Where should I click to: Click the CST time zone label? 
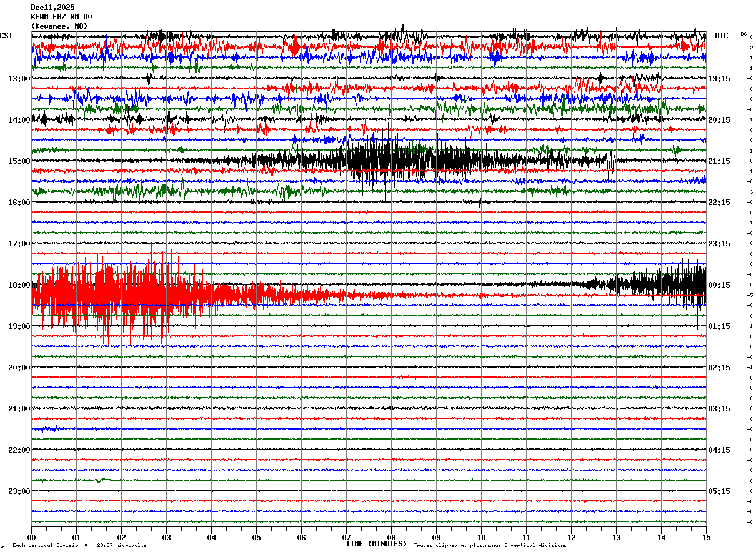click(6, 36)
